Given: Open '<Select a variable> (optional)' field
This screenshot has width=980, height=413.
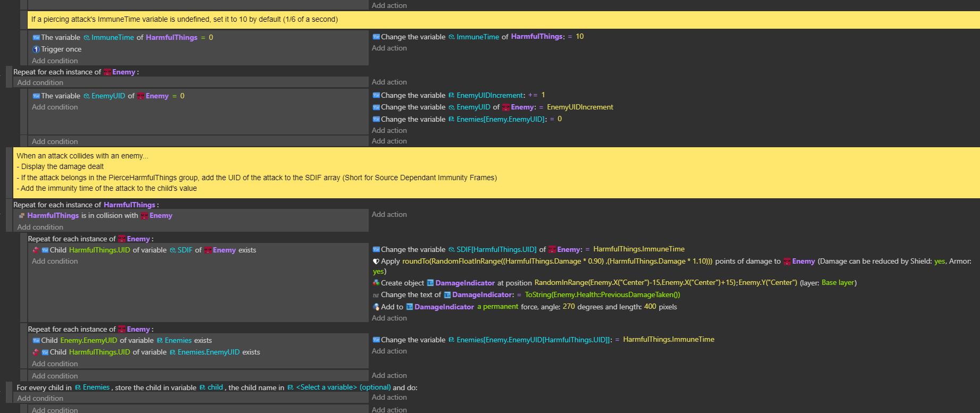Looking at the screenshot, I should (x=343, y=387).
